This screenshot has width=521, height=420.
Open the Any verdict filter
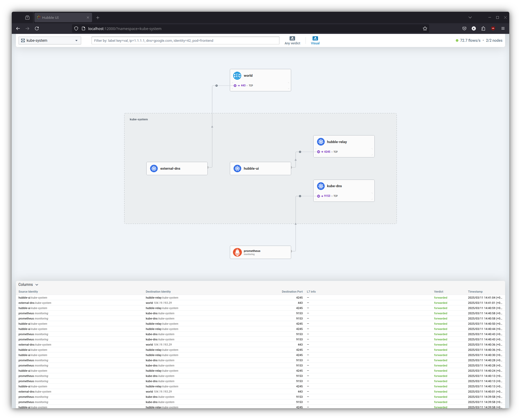(292, 40)
